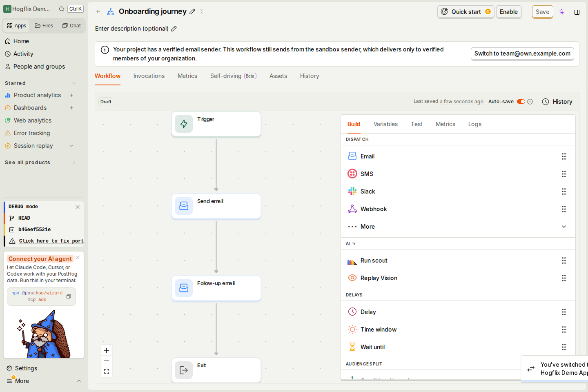
Task: Open Quick start
Action: click(466, 12)
